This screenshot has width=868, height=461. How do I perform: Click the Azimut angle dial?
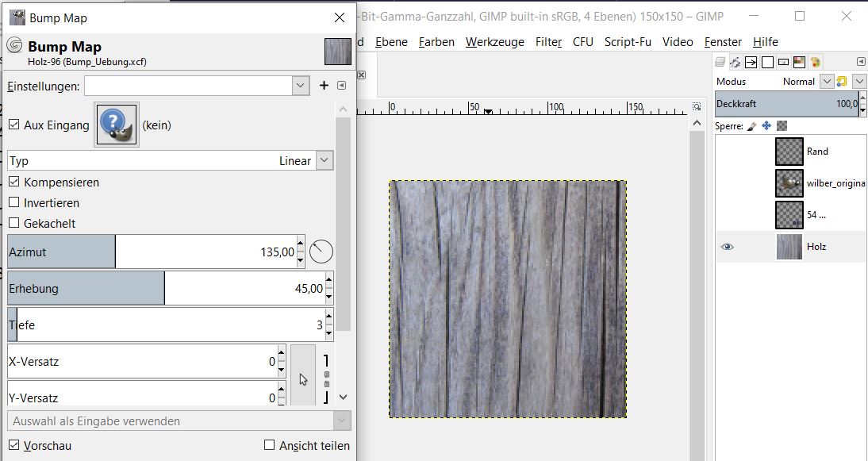321,252
